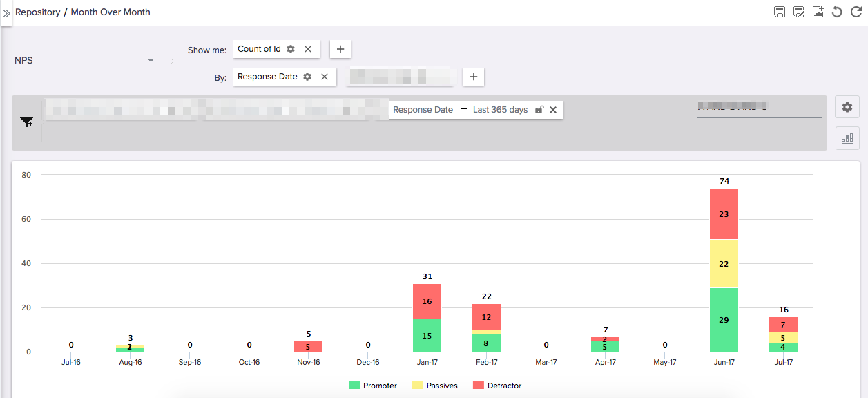The height and width of the screenshot is (398, 868).
Task: Go to Repository breadcrumb
Action: 38,12
